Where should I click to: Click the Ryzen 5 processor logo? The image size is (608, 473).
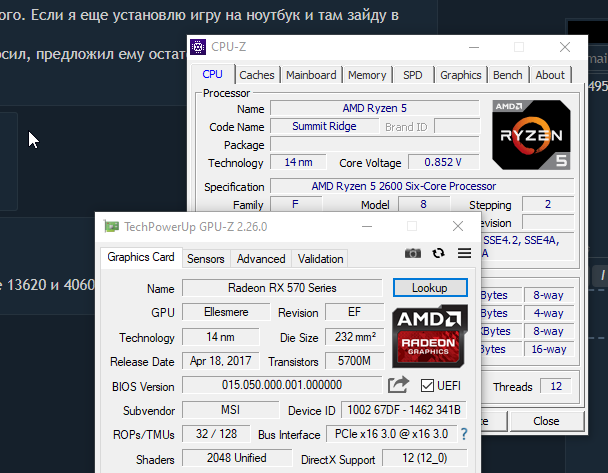point(531,135)
